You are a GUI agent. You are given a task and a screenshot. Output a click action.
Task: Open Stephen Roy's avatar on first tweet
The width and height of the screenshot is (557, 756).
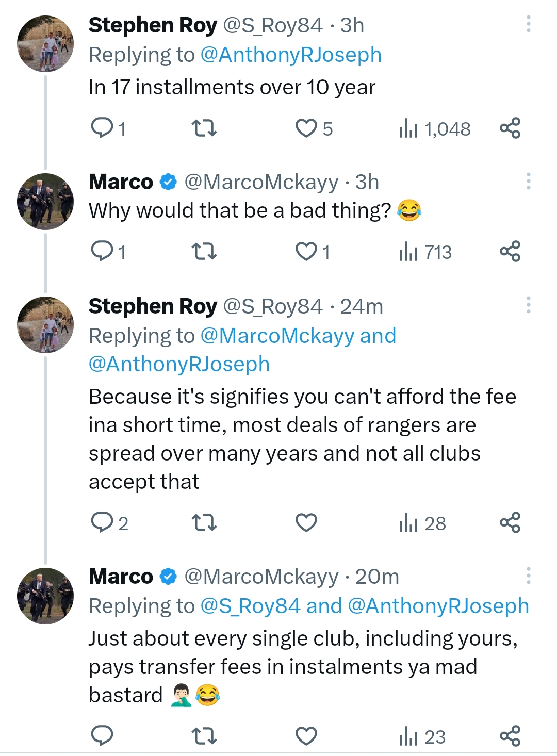(45, 44)
